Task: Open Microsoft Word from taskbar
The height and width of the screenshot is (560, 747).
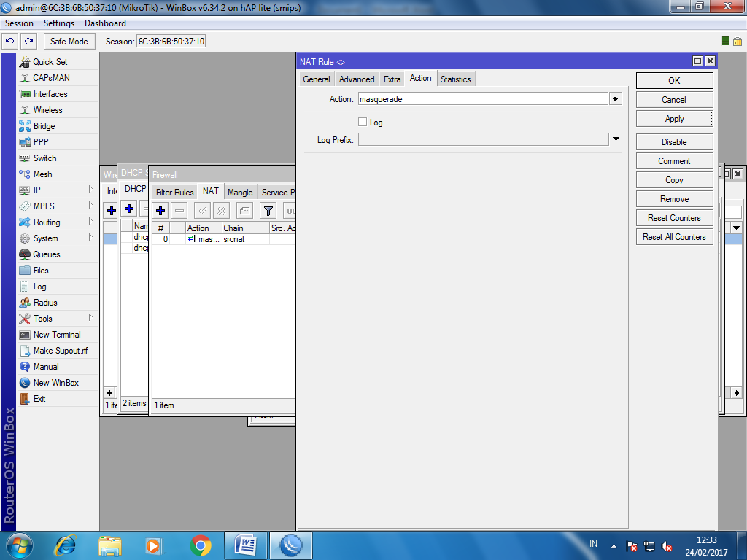Action: (245, 545)
